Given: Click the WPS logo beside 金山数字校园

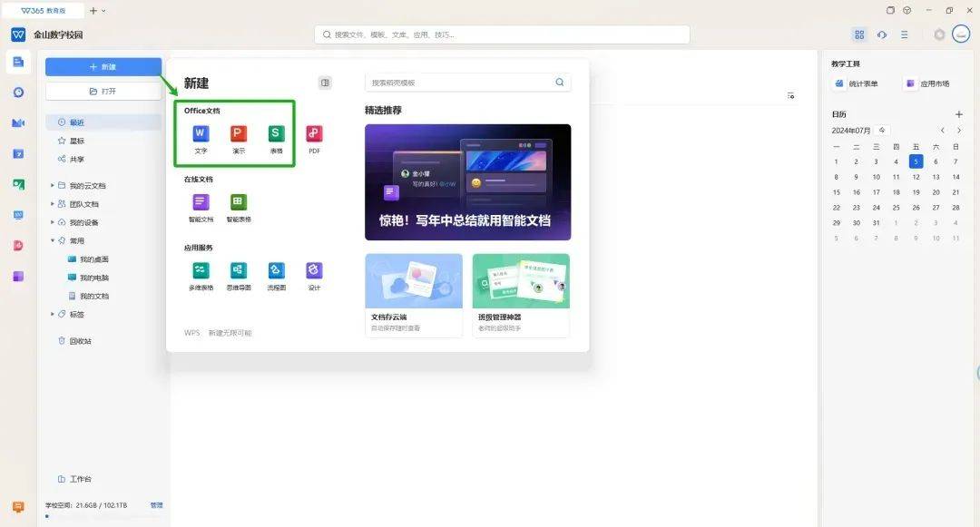Looking at the screenshot, I should 18,34.
